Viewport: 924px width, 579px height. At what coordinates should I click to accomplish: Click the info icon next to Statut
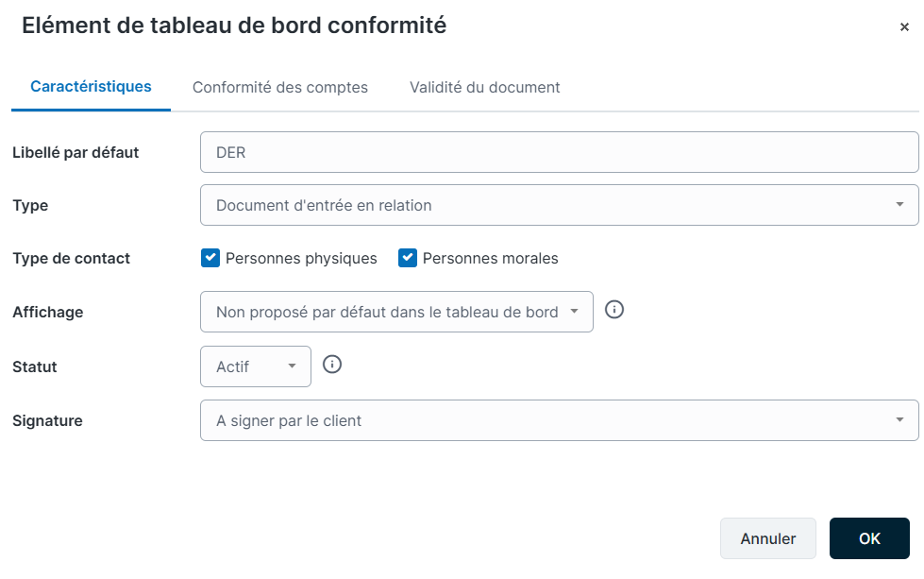pyautogui.click(x=332, y=365)
